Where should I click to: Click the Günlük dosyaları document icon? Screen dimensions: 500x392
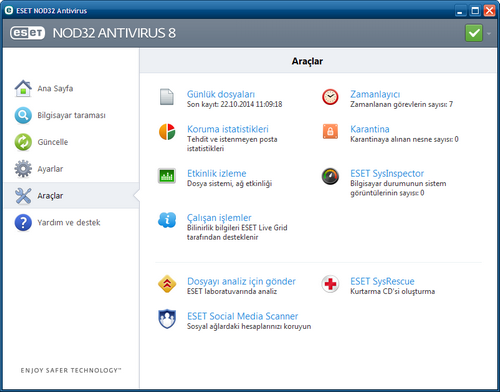pyautogui.click(x=167, y=97)
